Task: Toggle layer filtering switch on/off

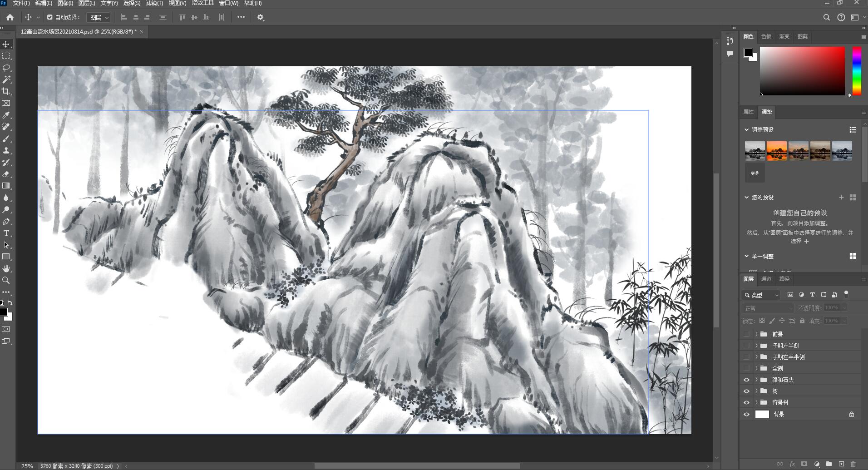Action: click(x=846, y=294)
